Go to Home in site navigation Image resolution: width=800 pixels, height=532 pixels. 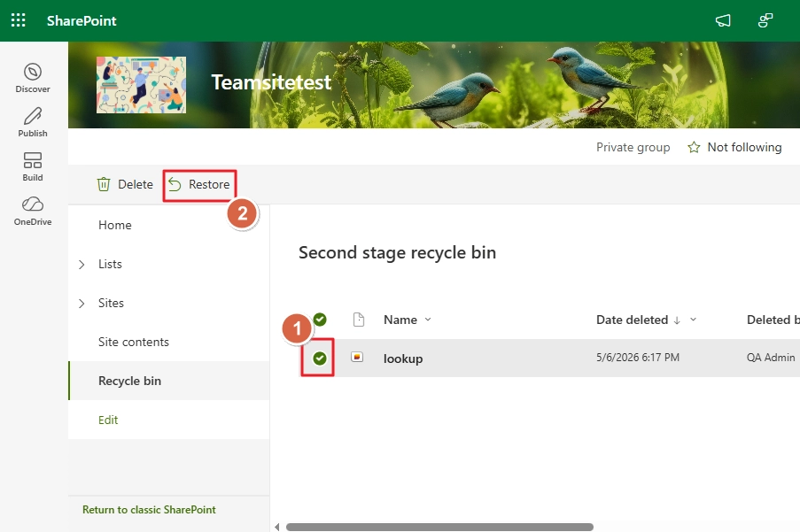pos(115,225)
